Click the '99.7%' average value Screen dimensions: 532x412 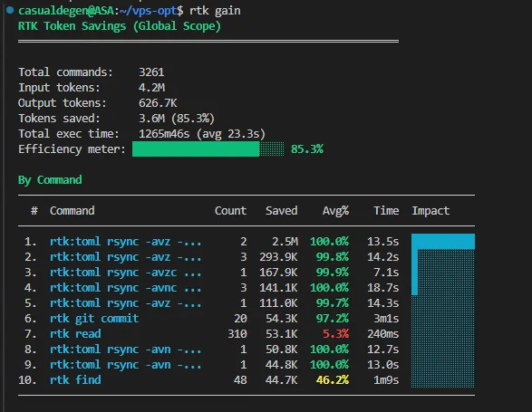coord(333,302)
